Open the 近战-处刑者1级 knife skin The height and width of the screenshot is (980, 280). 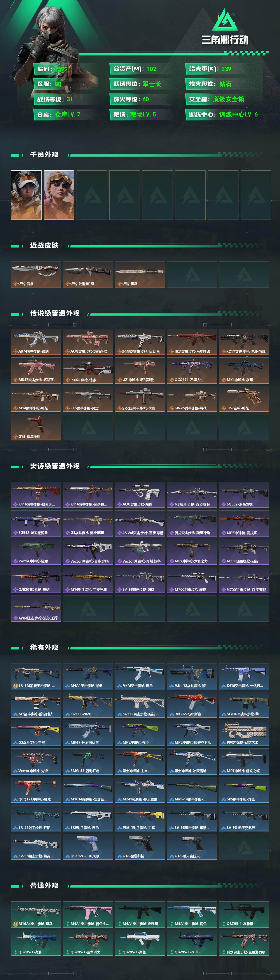point(88,274)
